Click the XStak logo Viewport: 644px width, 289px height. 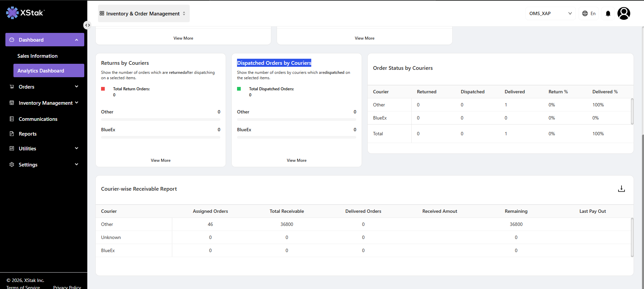coord(25,13)
